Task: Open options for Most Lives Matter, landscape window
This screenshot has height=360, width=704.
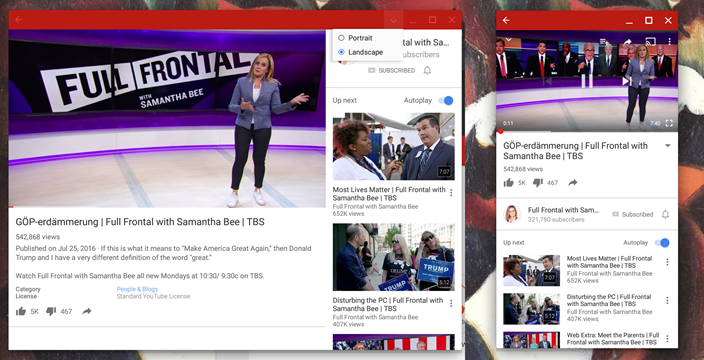Action: [x=451, y=193]
